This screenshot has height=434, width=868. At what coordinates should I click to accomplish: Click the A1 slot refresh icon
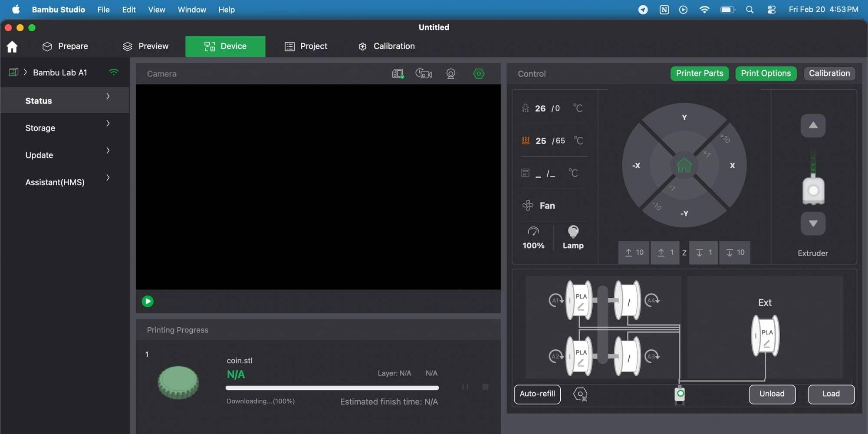(556, 300)
